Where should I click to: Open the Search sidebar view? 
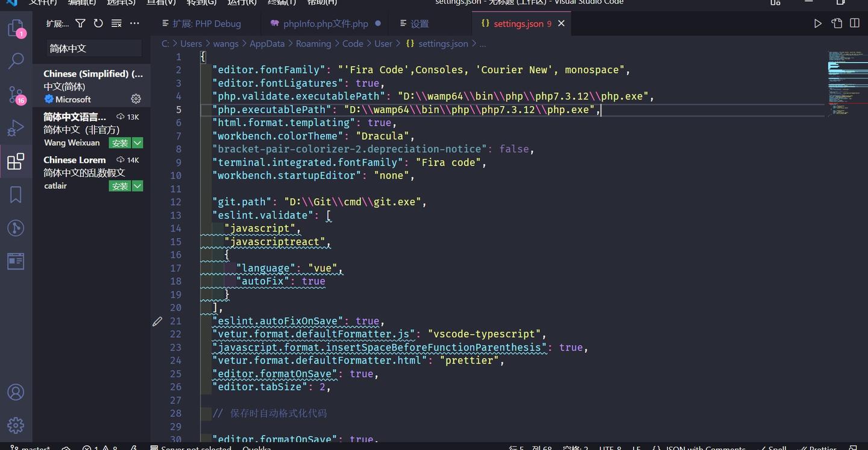pyautogui.click(x=16, y=60)
